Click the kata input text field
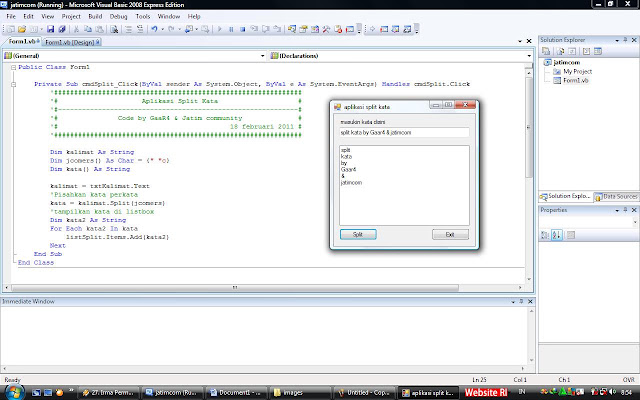Image resolution: width=640 pixels, height=400 pixels. 404,133
